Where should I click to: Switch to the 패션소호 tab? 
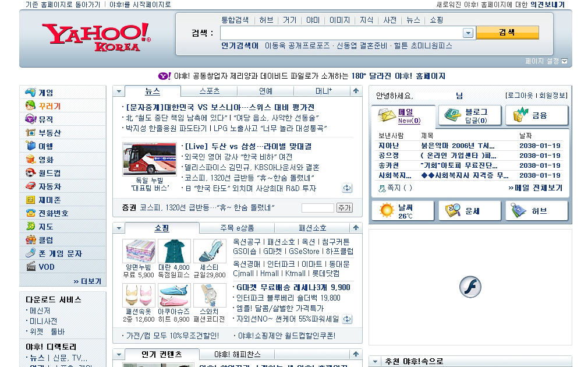(313, 228)
